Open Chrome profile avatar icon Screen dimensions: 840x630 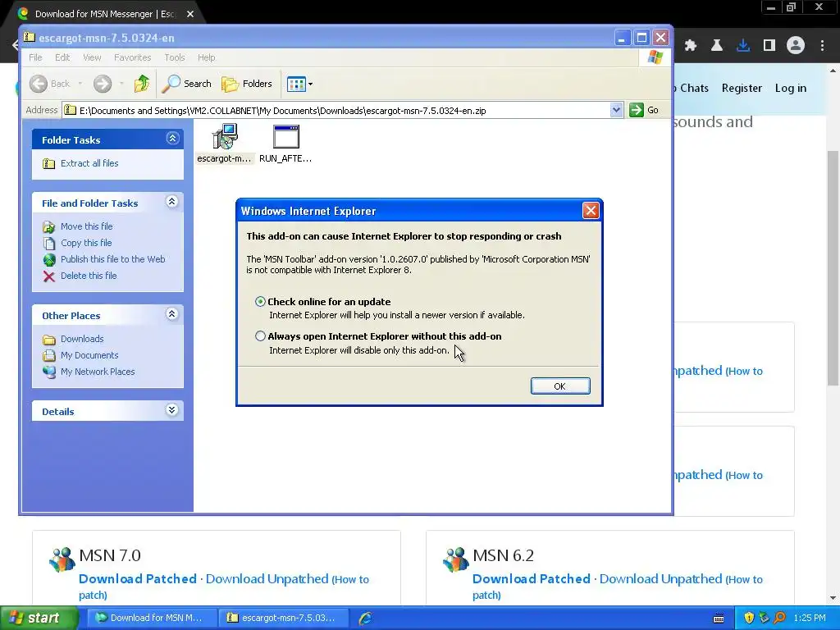click(x=796, y=46)
